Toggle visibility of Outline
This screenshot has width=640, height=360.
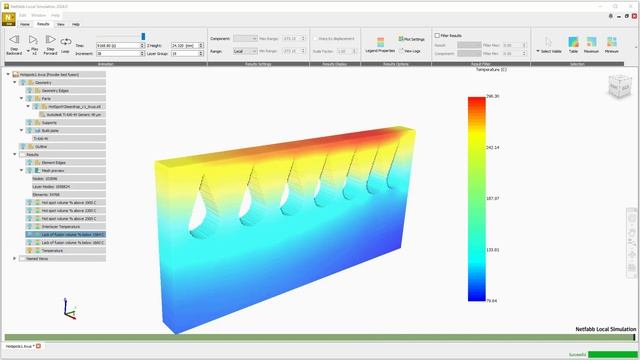point(23,147)
